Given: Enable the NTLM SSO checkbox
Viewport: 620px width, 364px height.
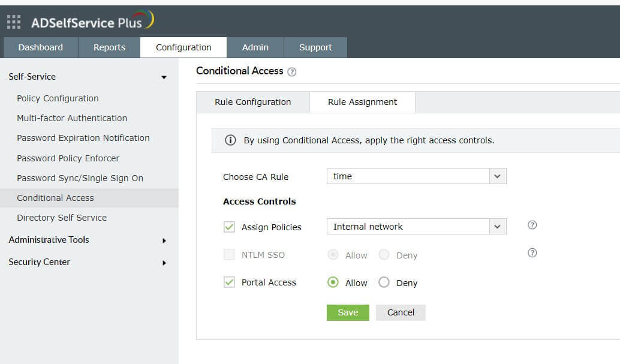Looking at the screenshot, I should [228, 254].
